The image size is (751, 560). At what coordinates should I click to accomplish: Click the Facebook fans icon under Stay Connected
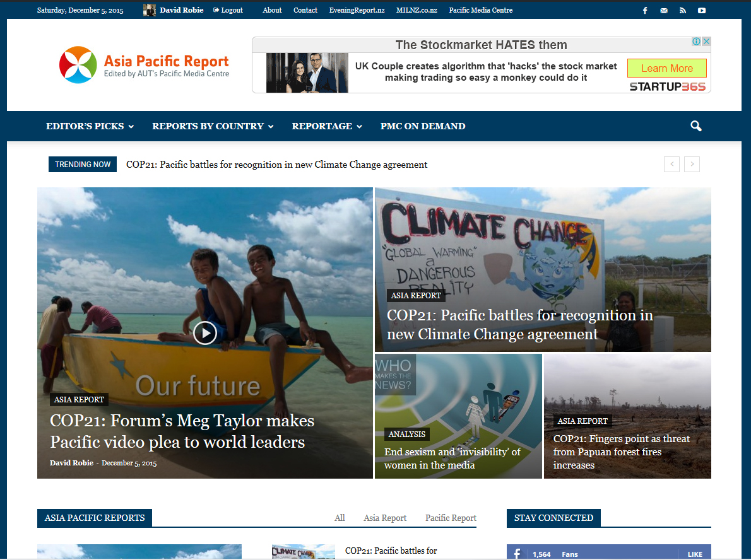517,553
